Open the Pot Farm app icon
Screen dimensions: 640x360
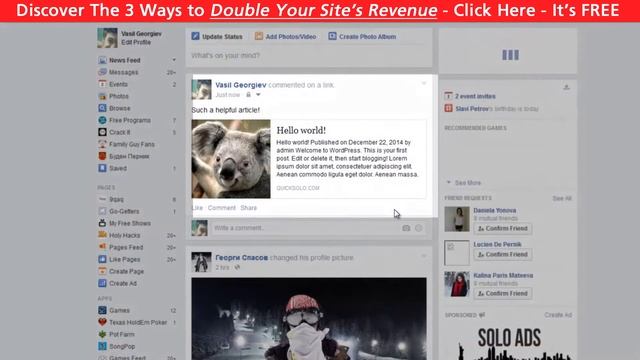(102, 334)
